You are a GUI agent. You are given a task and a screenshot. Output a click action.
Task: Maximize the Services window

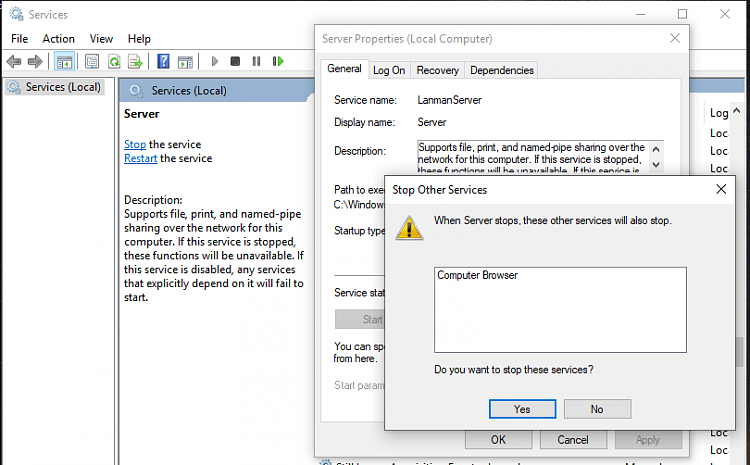coord(682,14)
